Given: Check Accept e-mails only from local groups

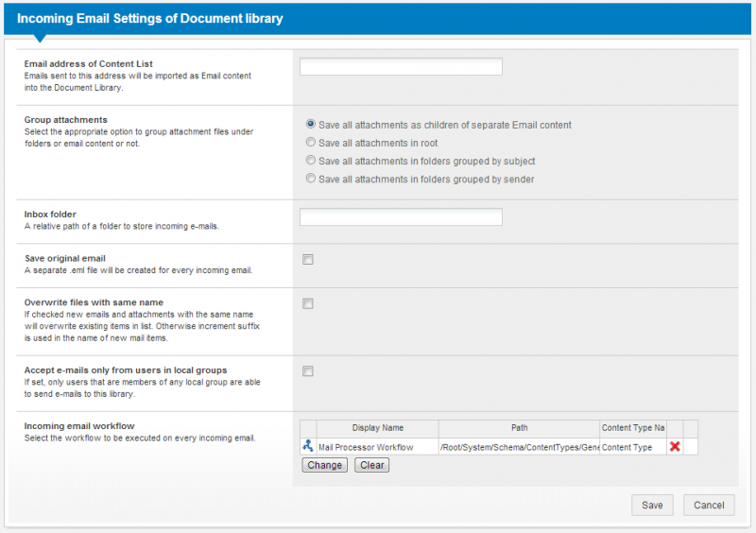Looking at the screenshot, I should pos(308,371).
